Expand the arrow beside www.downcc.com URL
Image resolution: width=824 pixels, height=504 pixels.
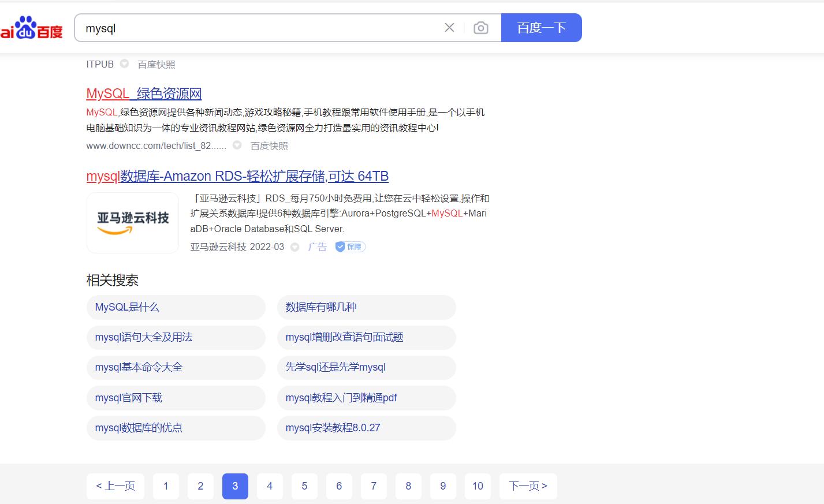(x=237, y=145)
